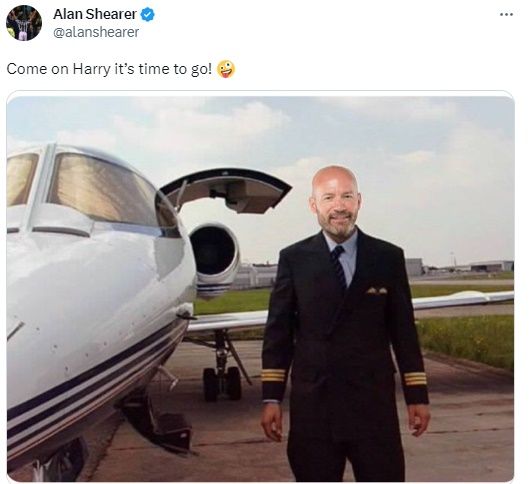This screenshot has height=484, width=529.
Task: Click the pilot's striped tie
Action: tap(339, 267)
